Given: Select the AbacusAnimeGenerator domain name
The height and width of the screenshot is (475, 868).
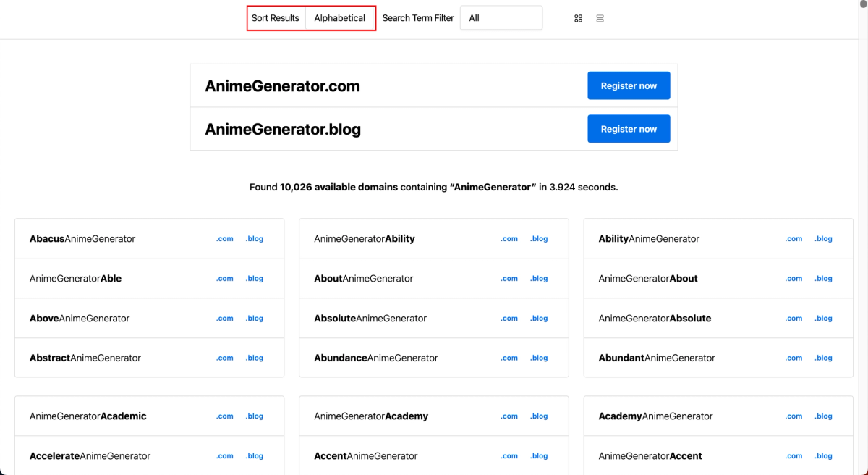Looking at the screenshot, I should coord(82,239).
